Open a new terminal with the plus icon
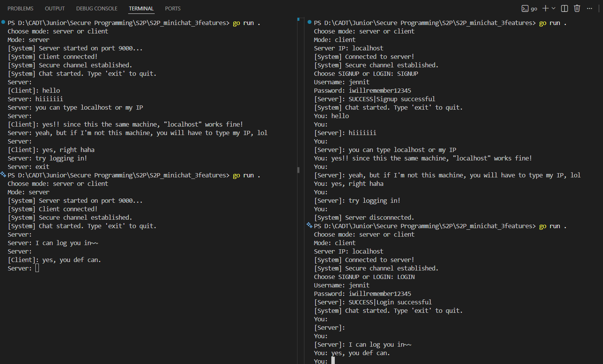The width and height of the screenshot is (603, 364). 546,8
